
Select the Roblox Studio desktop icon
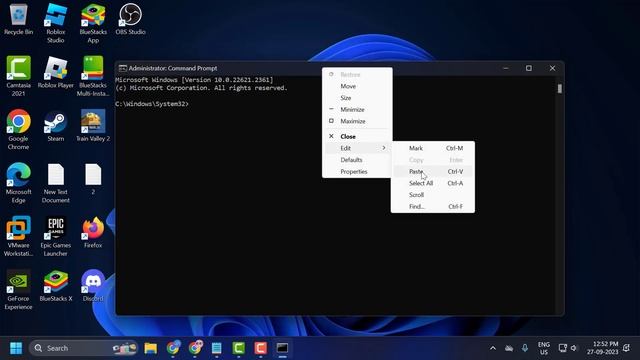[x=56, y=23]
